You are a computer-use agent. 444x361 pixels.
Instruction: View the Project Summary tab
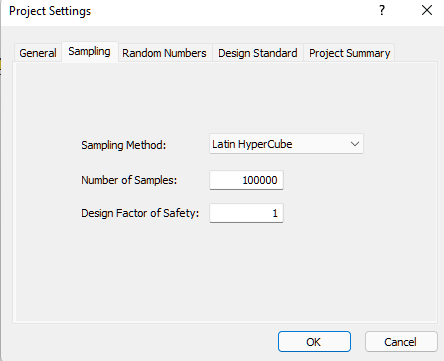(x=349, y=53)
